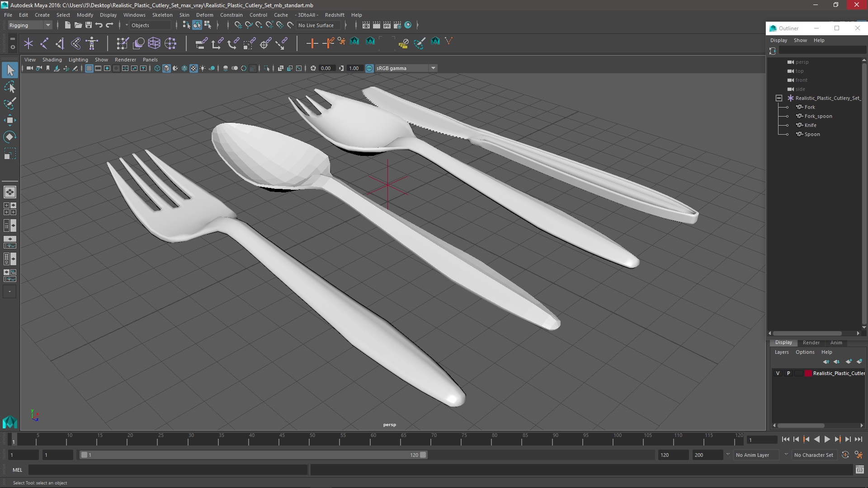Go to end of playback range
The height and width of the screenshot is (488, 868).
point(858,439)
